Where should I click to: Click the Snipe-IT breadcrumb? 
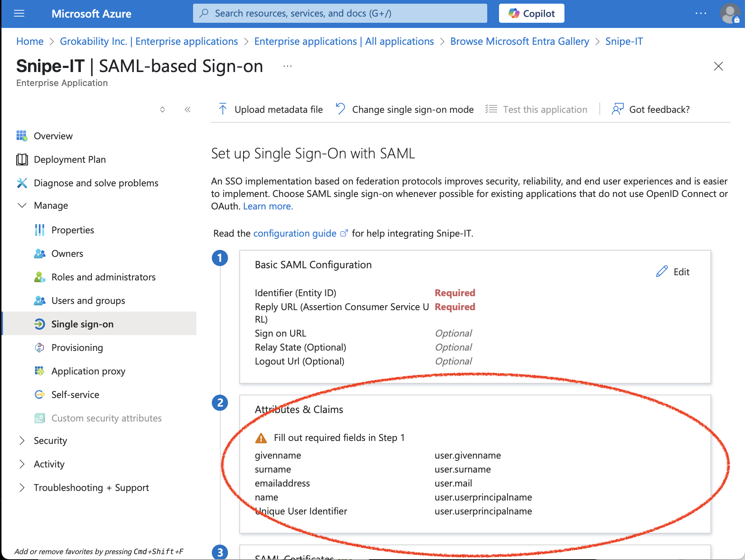[624, 42]
